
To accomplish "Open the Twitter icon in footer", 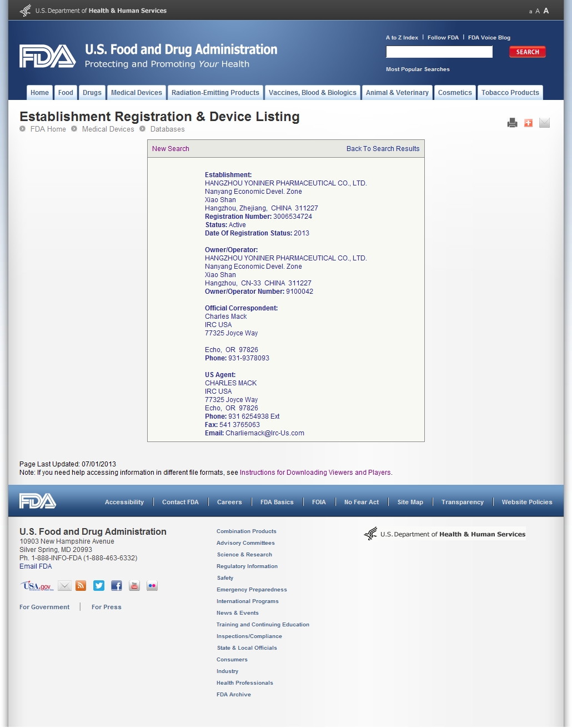I will click(99, 586).
